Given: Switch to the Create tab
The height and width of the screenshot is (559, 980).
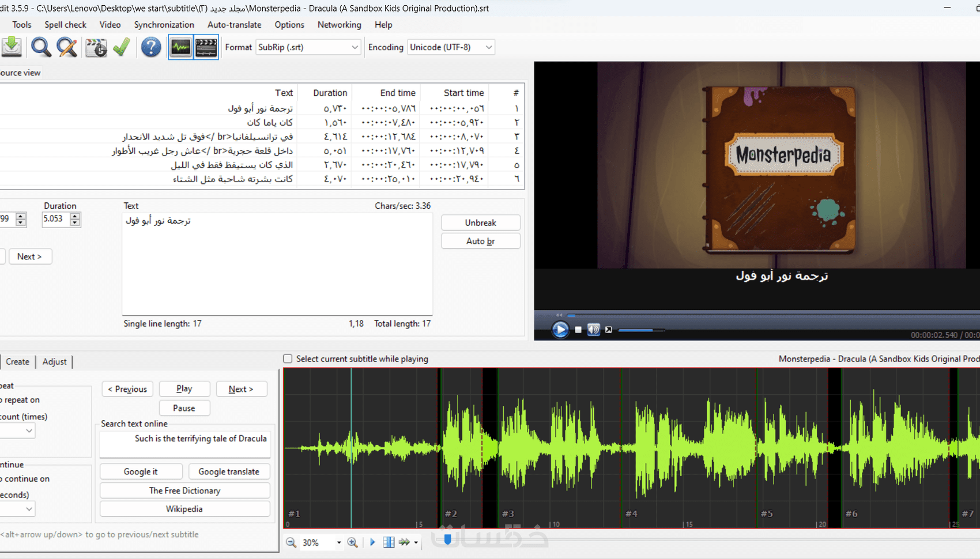Looking at the screenshot, I should click(x=17, y=361).
